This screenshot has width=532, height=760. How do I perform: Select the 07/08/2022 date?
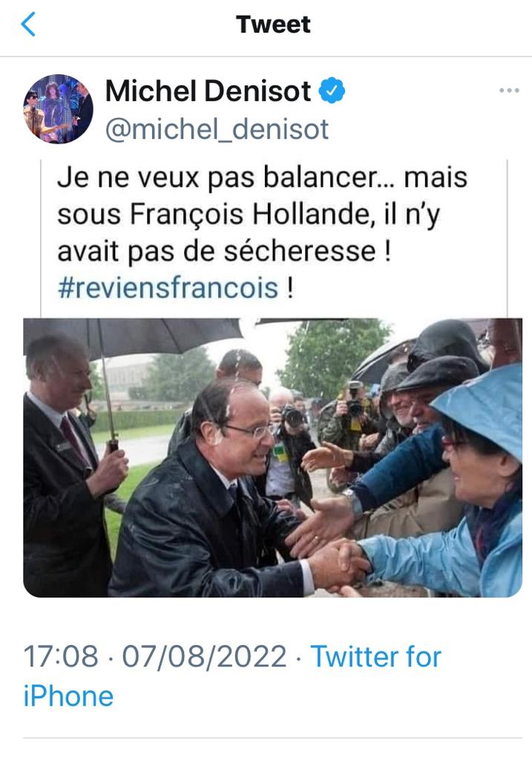tap(204, 656)
